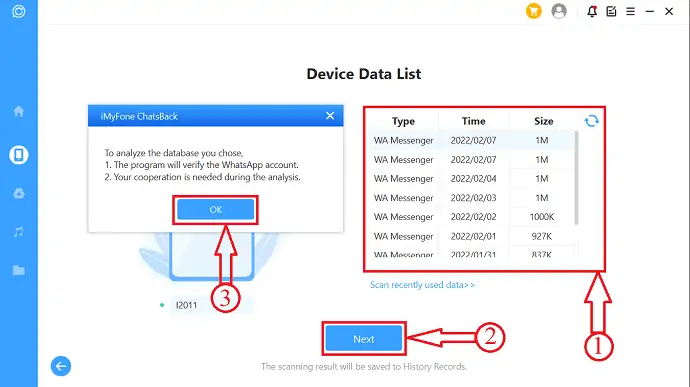Go back with the round arrow button

pos(61,366)
